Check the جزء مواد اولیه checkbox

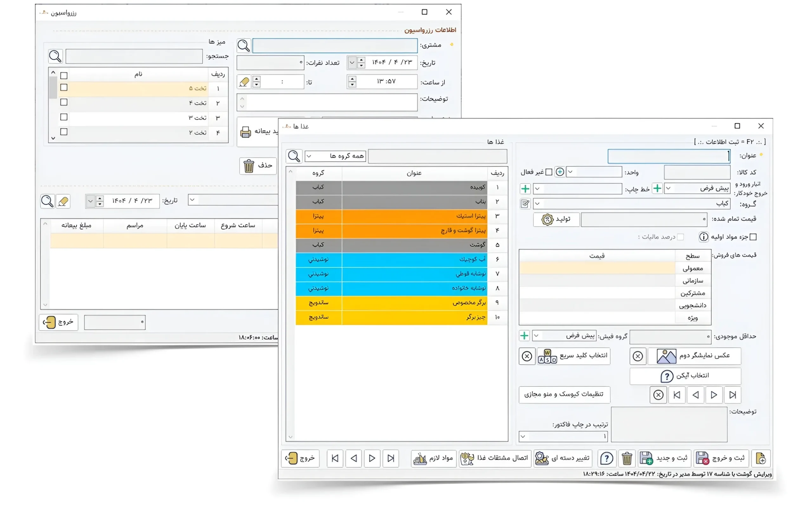(x=753, y=237)
